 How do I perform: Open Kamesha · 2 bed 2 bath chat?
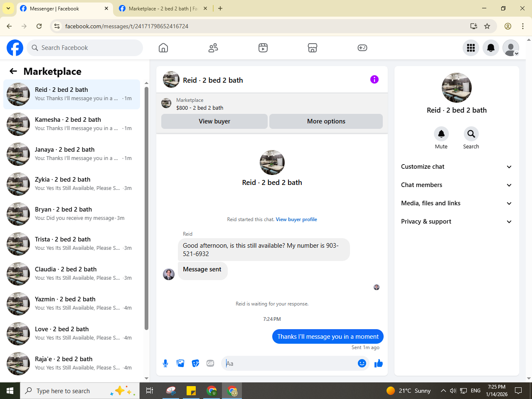(x=72, y=124)
